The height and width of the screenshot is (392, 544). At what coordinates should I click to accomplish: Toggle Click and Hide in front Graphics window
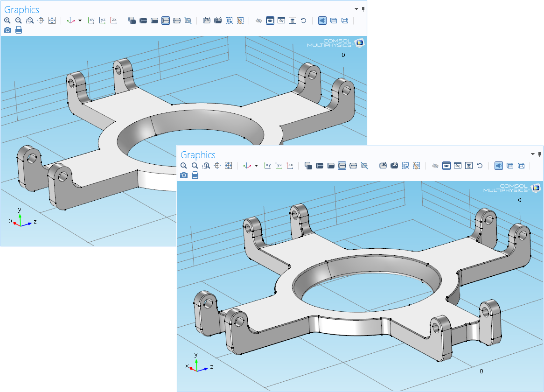[435, 166]
